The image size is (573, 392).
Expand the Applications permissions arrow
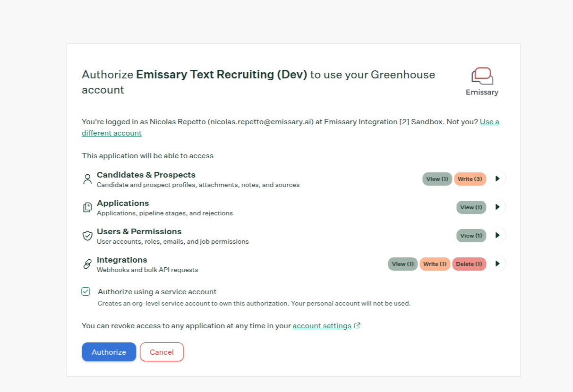(497, 207)
